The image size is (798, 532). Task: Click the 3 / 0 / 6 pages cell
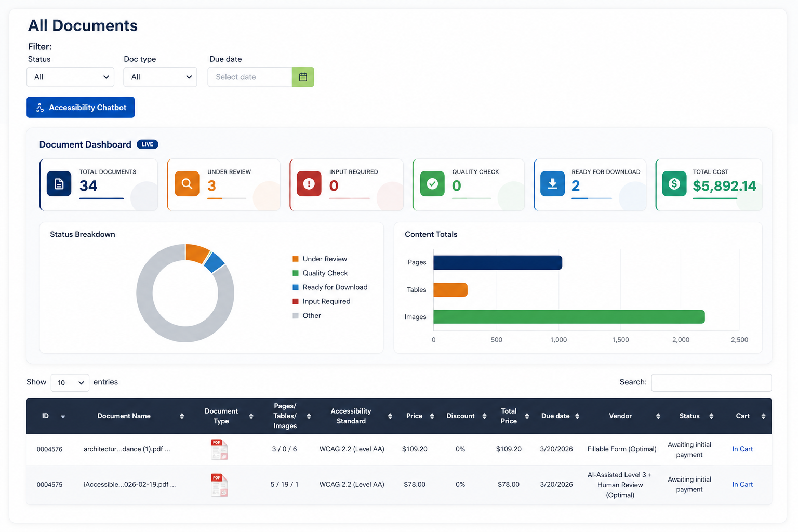coord(284,449)
